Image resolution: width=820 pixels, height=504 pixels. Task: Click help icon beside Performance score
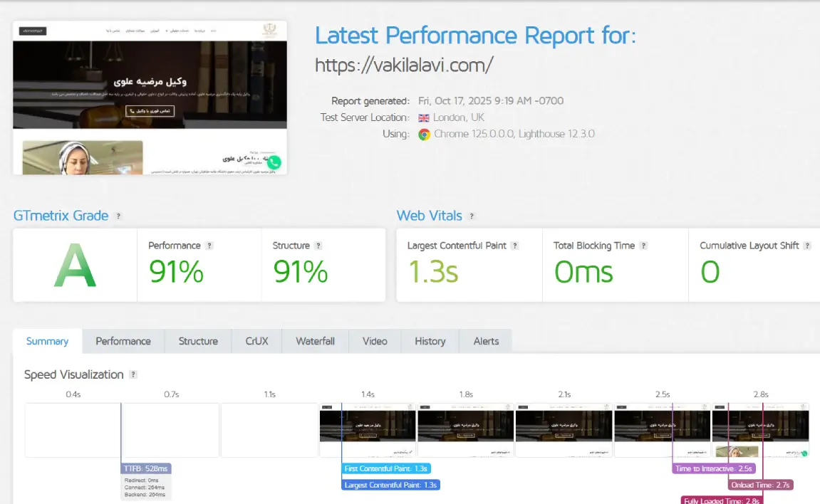209,246
